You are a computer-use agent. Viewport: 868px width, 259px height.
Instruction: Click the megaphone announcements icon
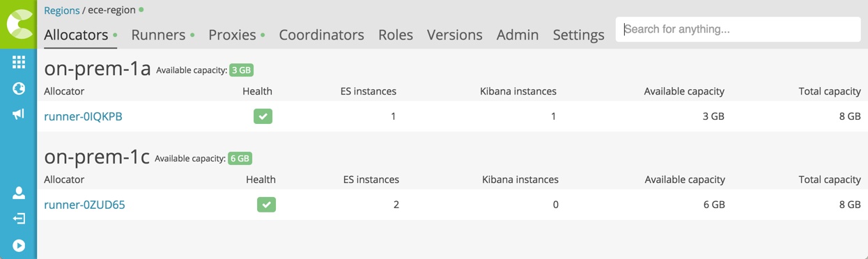19,114
